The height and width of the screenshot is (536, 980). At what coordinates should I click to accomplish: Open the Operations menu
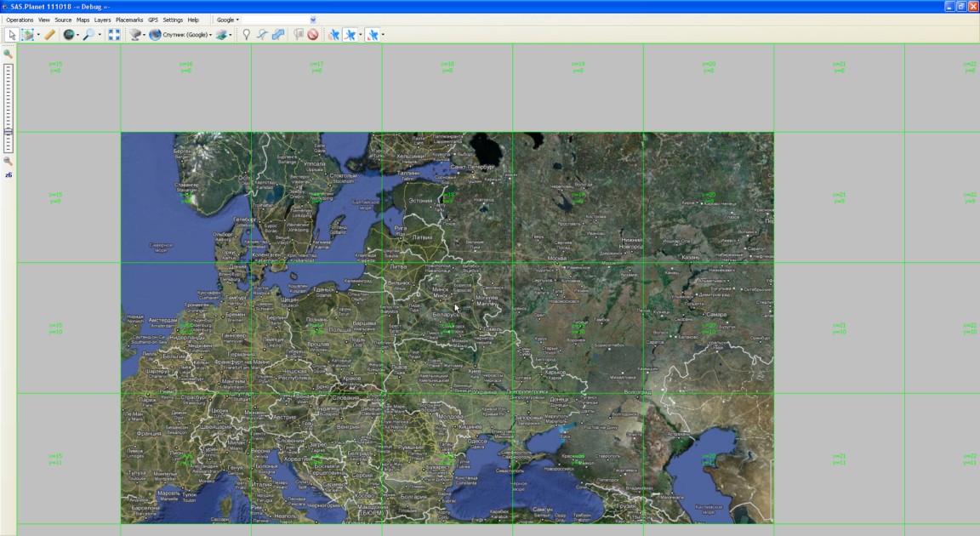pyautogui.click(x=20, y=20)
